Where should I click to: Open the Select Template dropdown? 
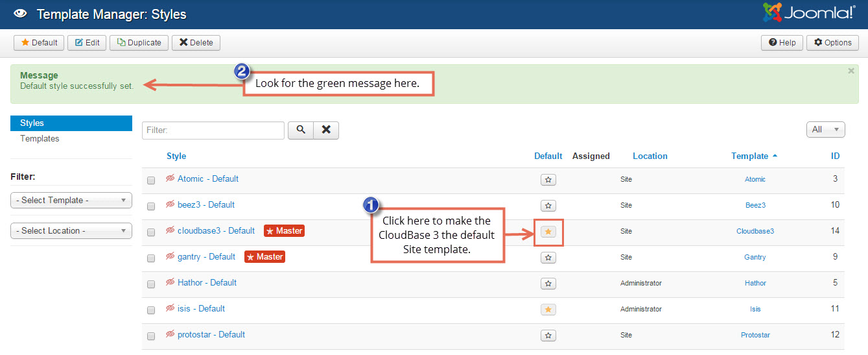coord(71,201)
